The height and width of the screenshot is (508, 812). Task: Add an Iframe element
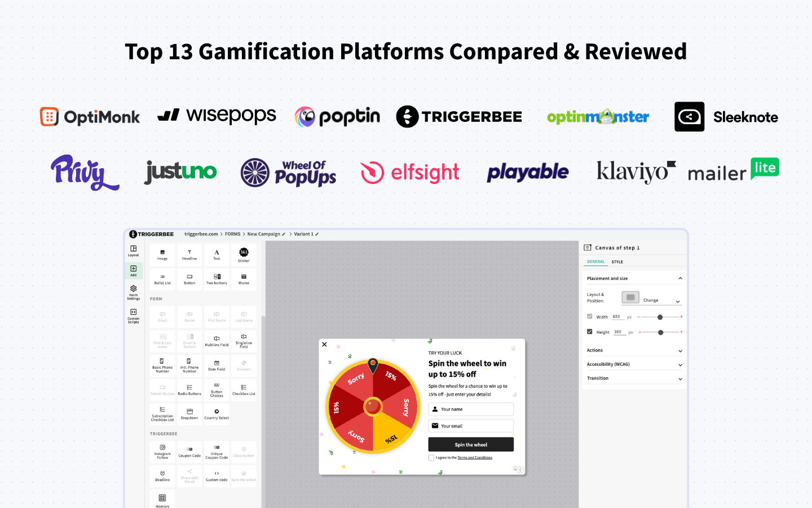coord(244,279)
